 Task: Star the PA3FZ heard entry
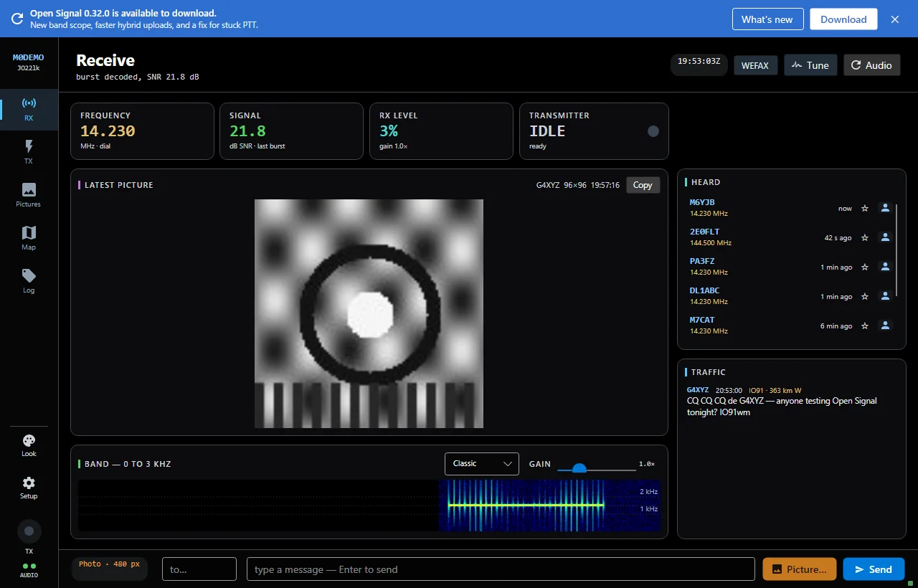coord(865,267)
